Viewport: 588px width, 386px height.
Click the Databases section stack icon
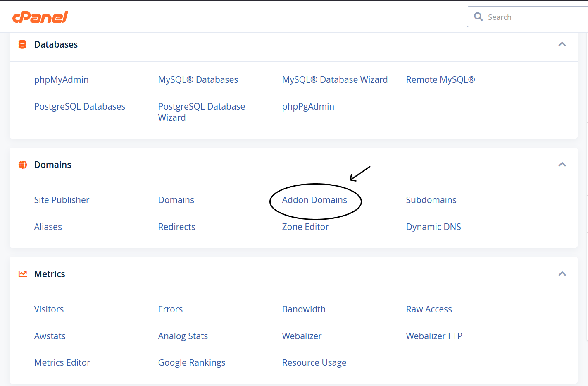click(x=23, y=44)
